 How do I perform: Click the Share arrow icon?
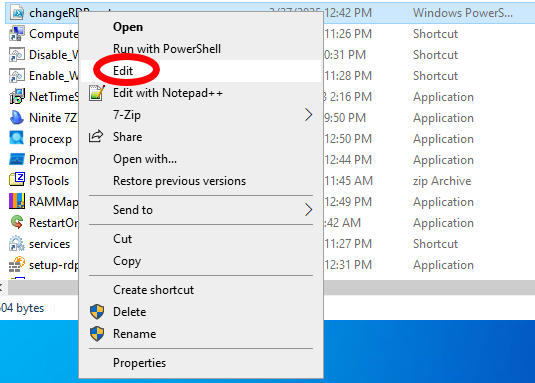tap(96, 136)
